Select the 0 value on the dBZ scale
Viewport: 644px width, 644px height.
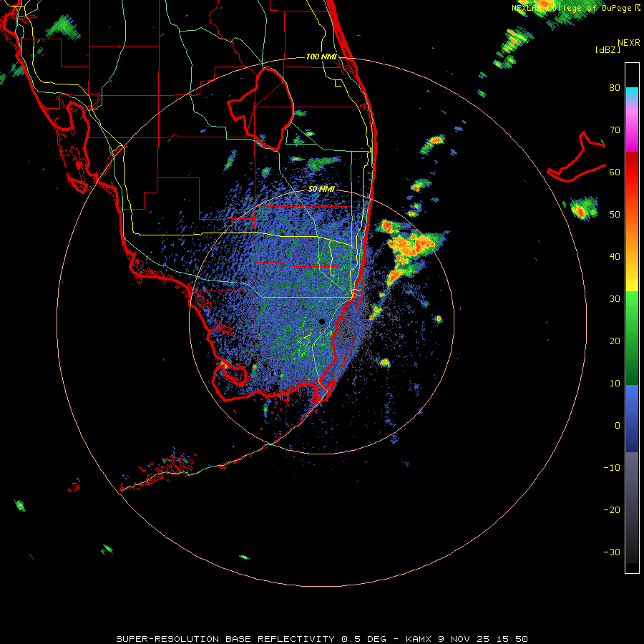618,426
